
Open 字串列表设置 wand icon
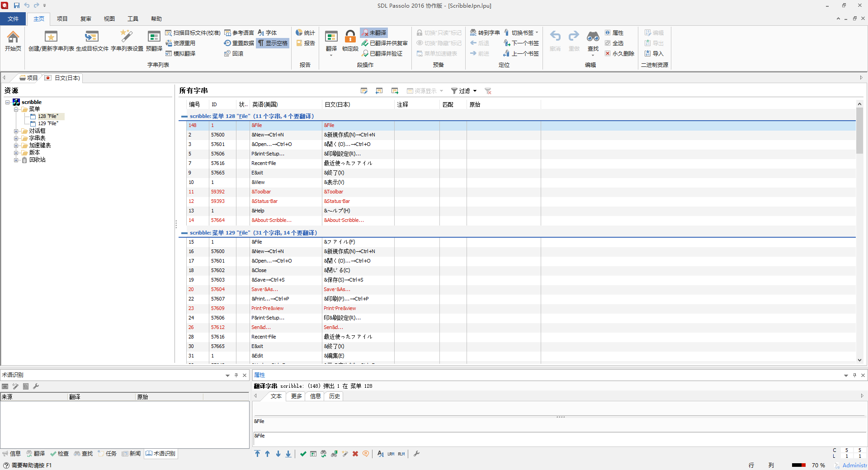coord(127,37)
